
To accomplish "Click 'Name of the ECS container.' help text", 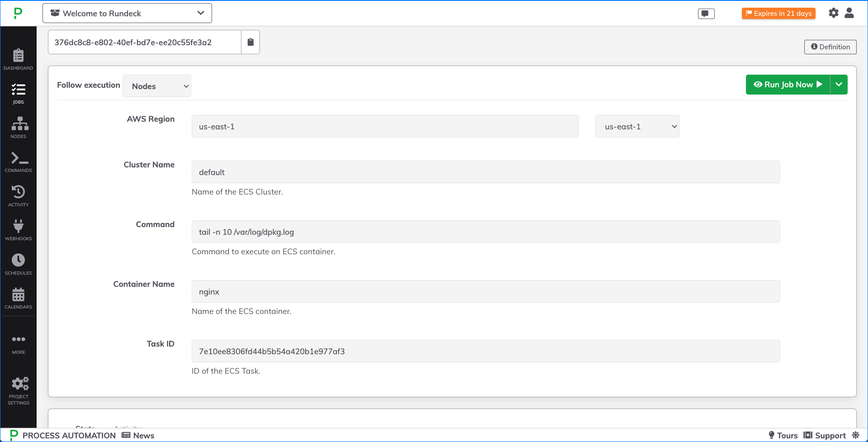I will click(x=241, y=311).
